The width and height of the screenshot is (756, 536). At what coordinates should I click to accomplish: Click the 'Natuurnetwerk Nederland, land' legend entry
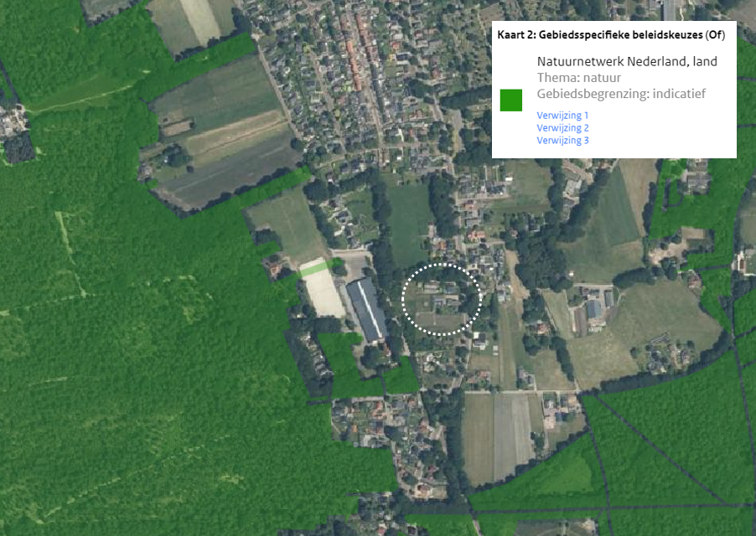pyautogui.click(x=627, y=62)
